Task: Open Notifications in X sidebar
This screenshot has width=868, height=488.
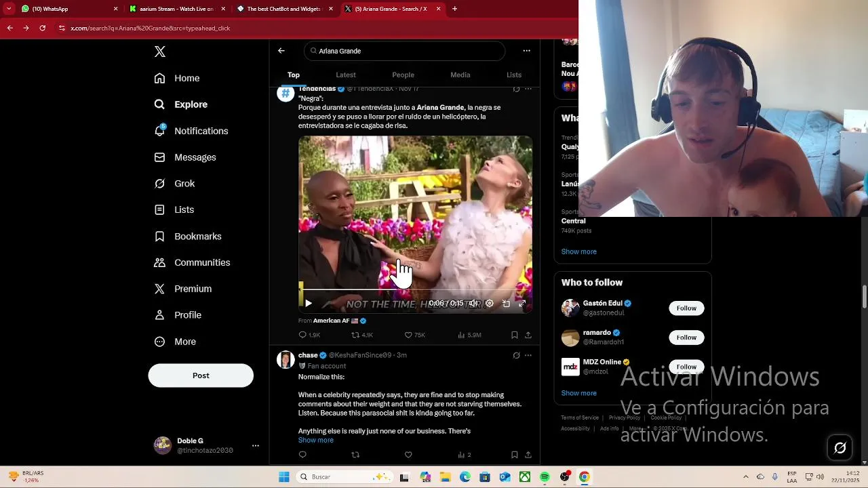Action: (191, 131)
